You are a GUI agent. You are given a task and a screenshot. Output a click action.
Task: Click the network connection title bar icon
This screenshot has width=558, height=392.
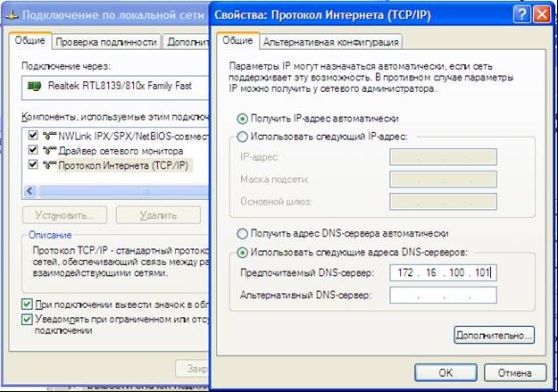pos(10,14)
